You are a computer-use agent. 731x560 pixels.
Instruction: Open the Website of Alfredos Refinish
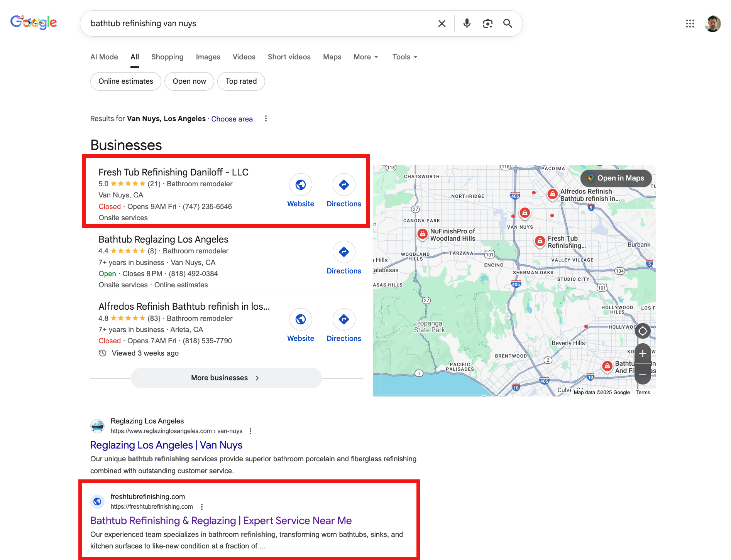pyautogui.click(x=301, y=319)
